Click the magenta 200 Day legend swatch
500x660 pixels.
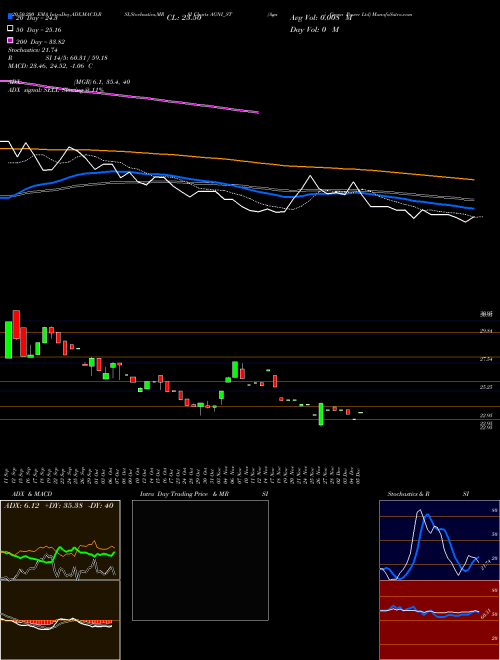point(10,41)
